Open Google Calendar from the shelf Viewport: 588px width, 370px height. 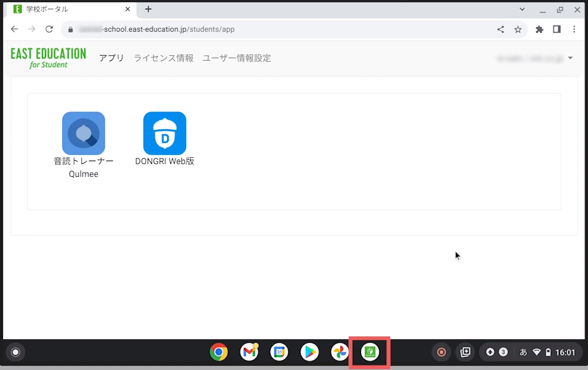coord(279,353)
